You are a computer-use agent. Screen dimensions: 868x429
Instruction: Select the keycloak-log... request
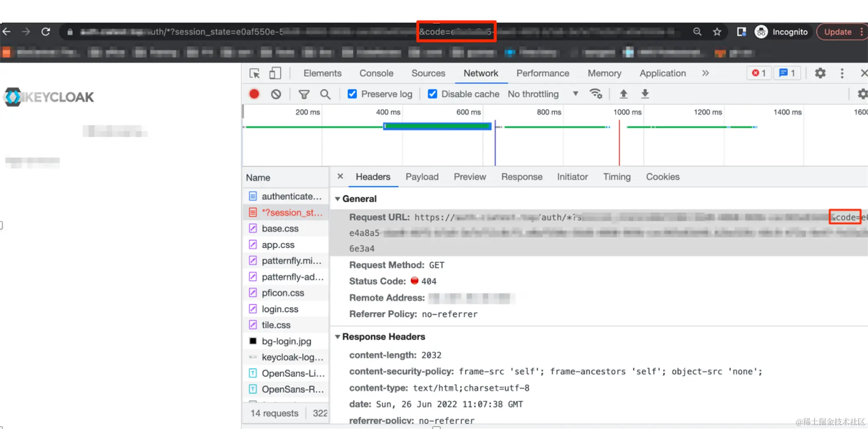286,357
